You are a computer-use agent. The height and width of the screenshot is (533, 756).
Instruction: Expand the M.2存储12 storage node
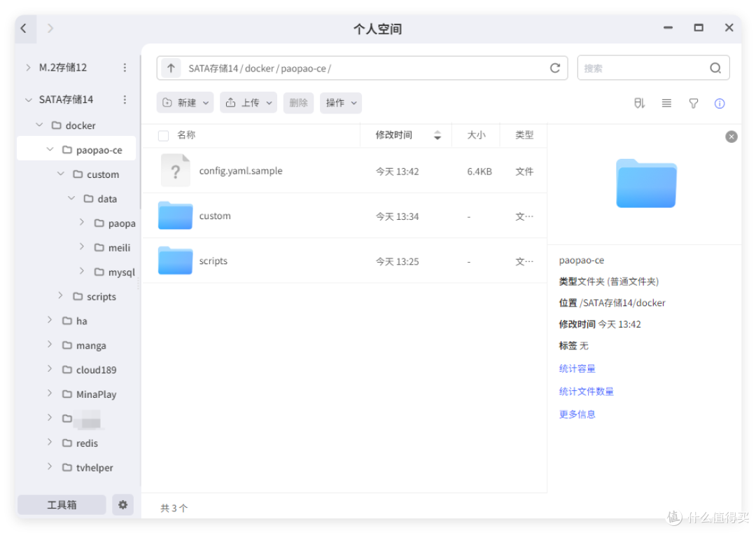tap(28, 67)
